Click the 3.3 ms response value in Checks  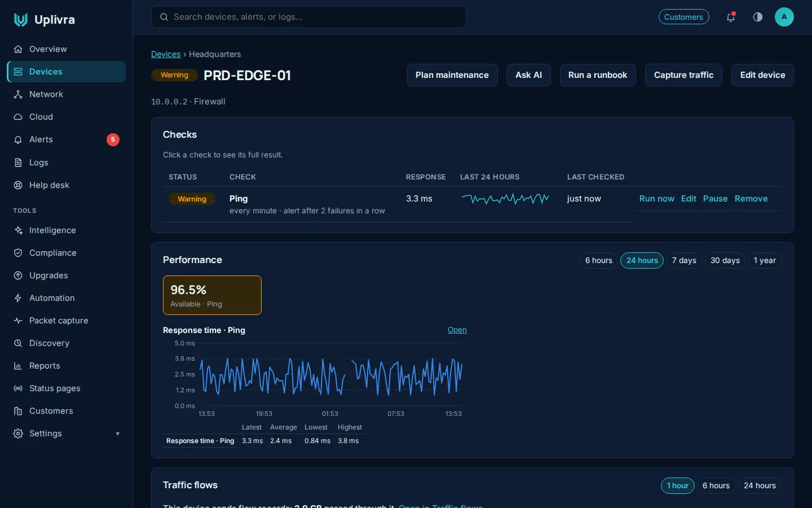point(419,199)
